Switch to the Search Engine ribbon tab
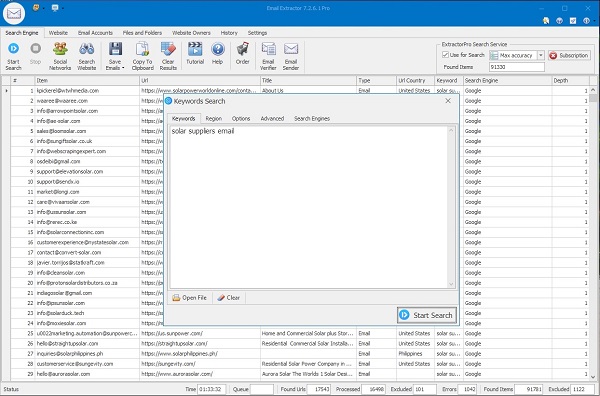This screenshot has height=396, width=600. pos(22,33)
